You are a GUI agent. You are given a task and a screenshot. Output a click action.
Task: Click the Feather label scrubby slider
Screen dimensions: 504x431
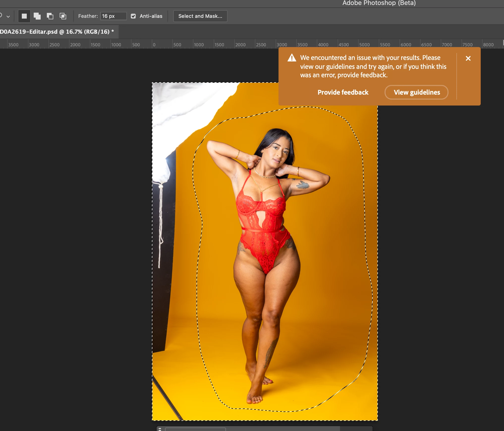point(88,16)
